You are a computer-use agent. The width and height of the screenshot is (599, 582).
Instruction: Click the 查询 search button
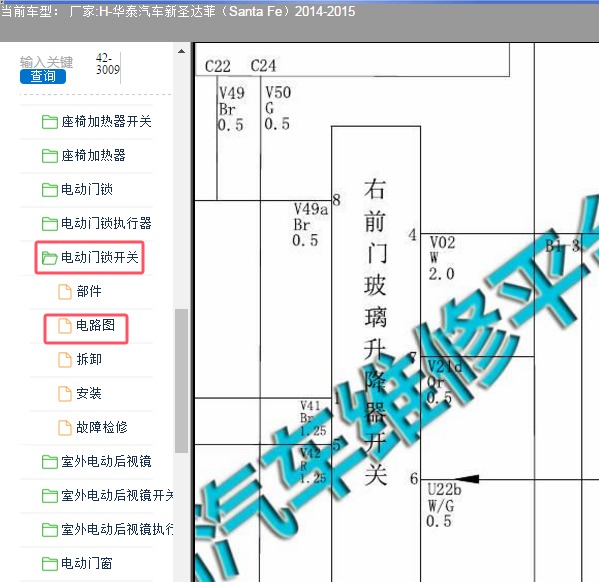pyautogui.click(x=43, y=76)
